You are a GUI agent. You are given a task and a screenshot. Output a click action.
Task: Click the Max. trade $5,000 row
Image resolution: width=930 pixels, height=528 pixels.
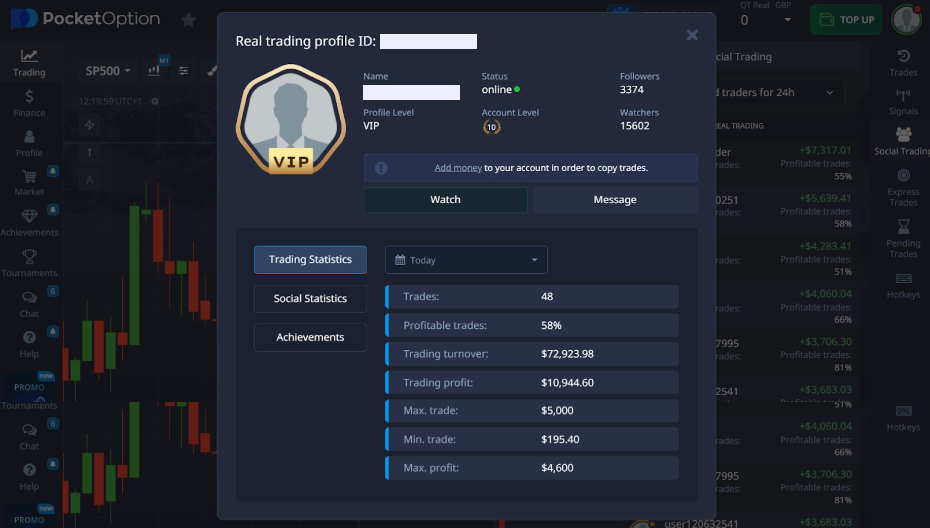(x=532, y=411)
